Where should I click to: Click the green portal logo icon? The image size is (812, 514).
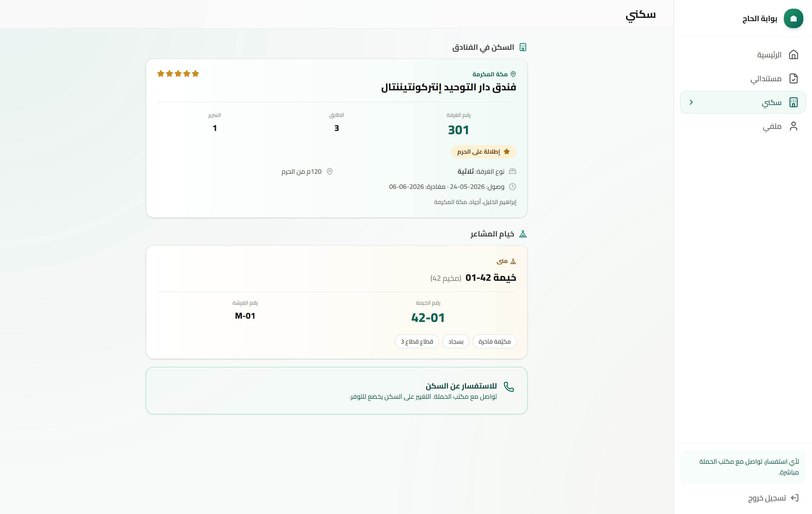(793, 19)
